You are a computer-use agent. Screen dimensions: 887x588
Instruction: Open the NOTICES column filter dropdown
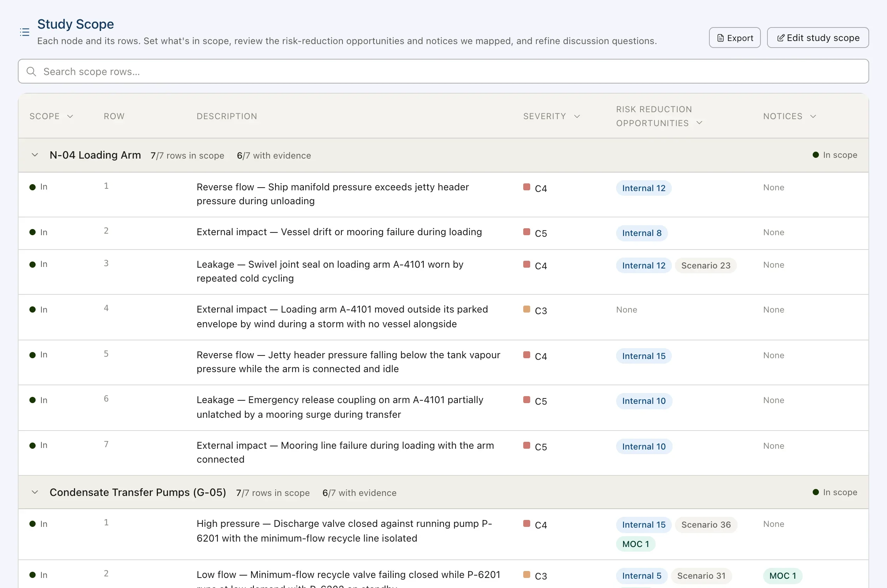point(813,116)
